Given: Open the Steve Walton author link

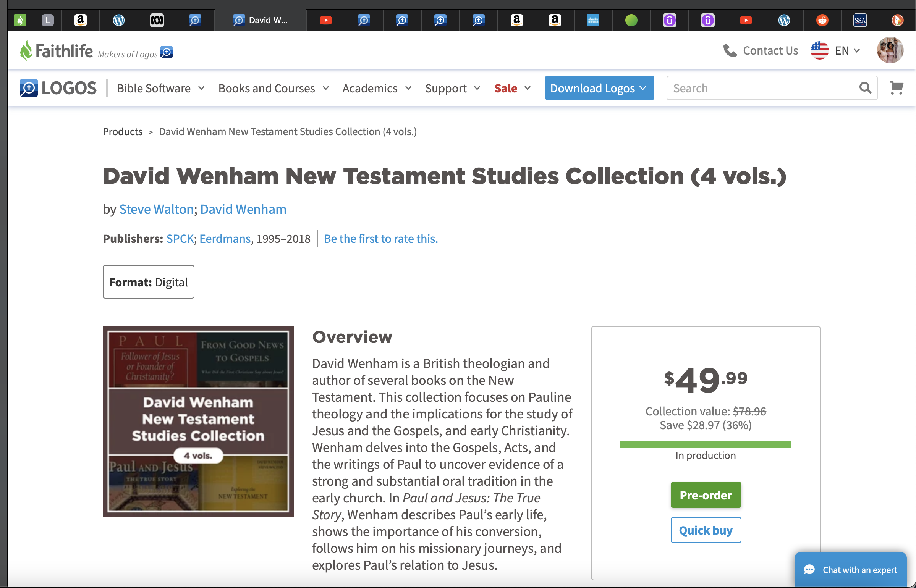Looking at the screenshot, I should [x=156, y=209].
